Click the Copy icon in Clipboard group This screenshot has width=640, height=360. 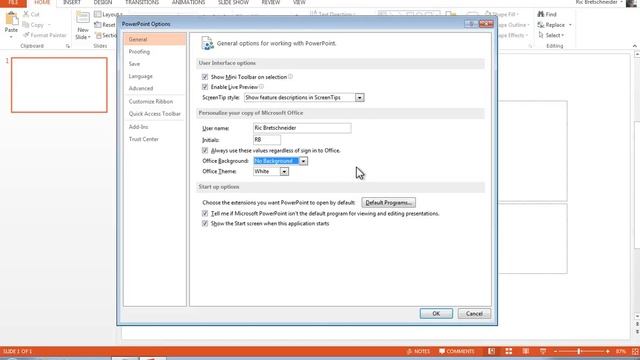26,25
